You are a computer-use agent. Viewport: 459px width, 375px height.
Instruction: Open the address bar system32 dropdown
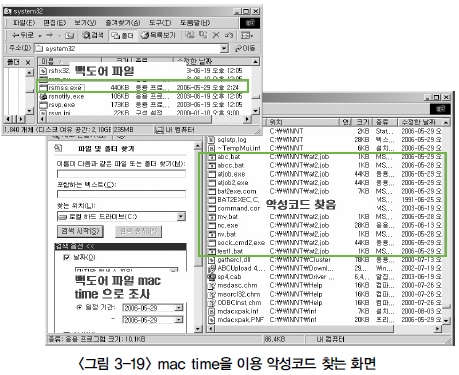224,49
